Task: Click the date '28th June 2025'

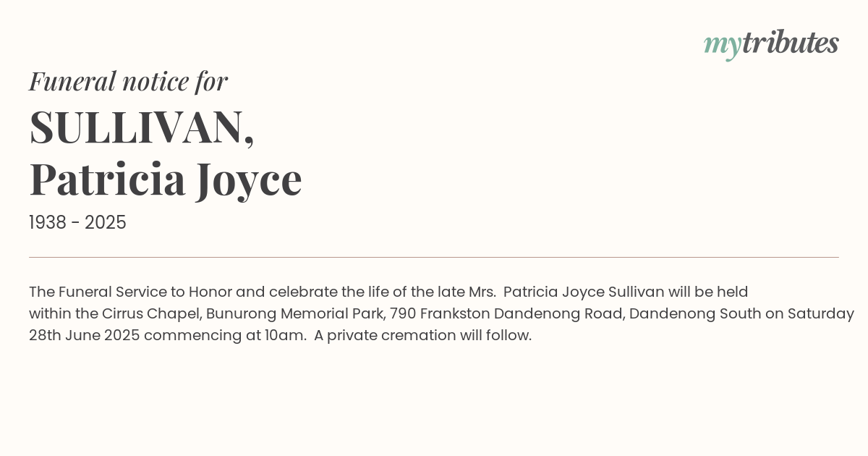Action: point(84,336)
